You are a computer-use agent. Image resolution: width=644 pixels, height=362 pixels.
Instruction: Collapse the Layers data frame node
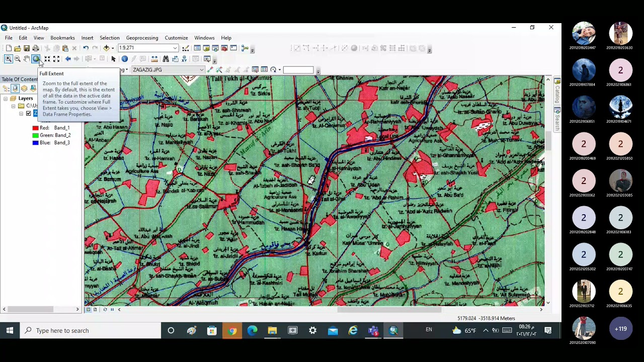point(5,99)
